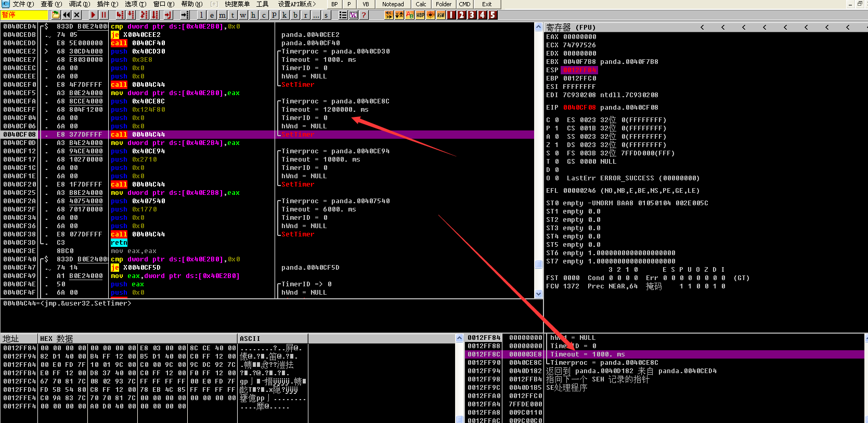Open the 选项(T) Options menu
This screenshot has width=868, height=423.
coord(136,4)
